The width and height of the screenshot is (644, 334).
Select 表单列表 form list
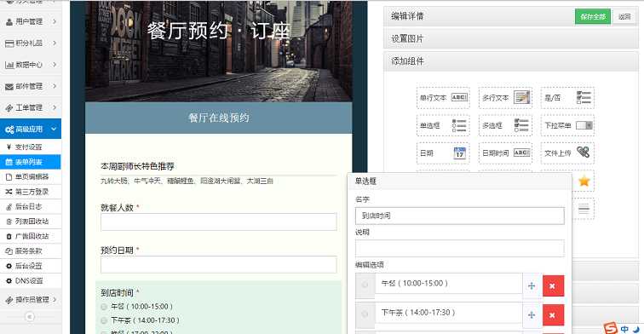(31, 162)
